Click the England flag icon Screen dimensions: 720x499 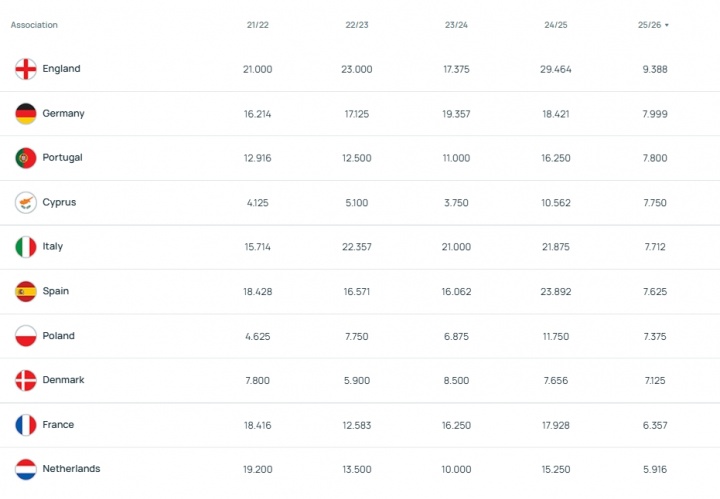click(x=26, y=69)
